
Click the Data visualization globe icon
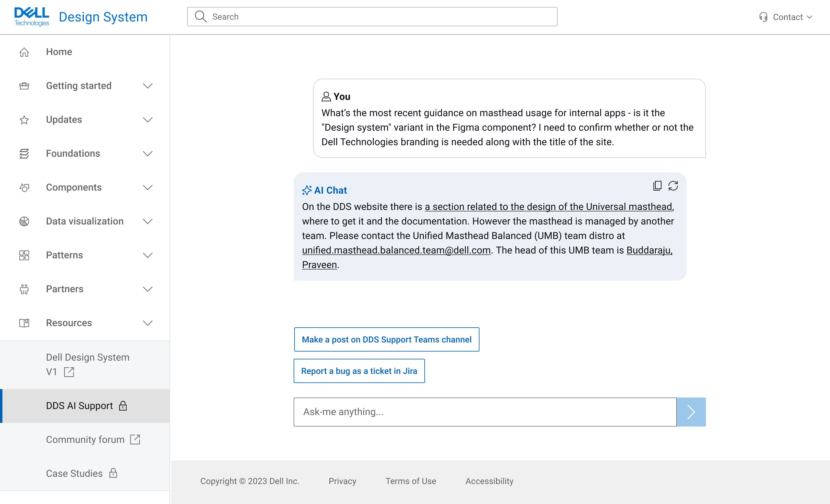pyautogui.click(x=24, y=221)
